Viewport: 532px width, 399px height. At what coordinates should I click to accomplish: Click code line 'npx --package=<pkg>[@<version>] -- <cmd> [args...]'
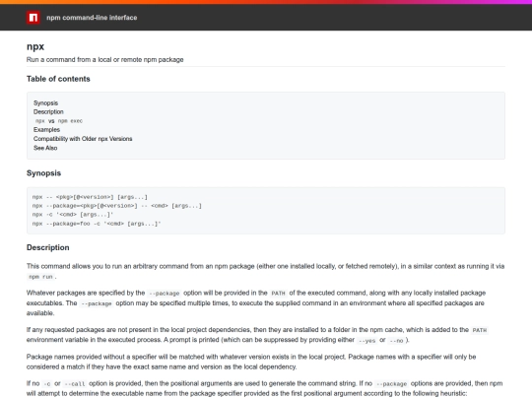(x=117, y=206)
